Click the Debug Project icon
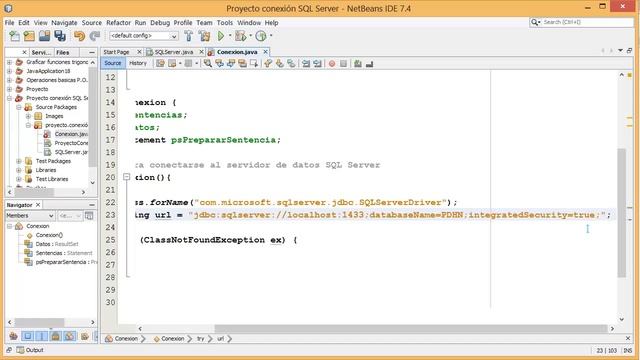This screenshot has width=640, height=360. pos(240,36)
